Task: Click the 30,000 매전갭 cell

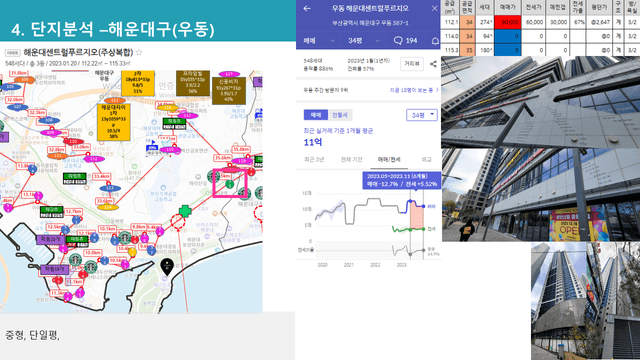Action: pos(558,22)
